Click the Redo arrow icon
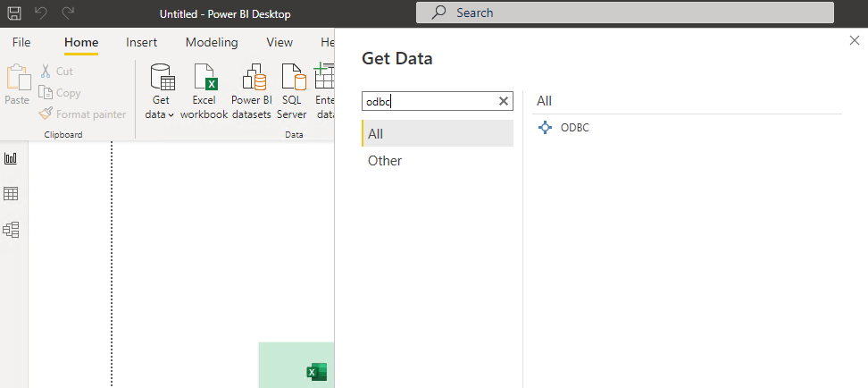Image resolution: width=868 pixels, height=388 pixels. click(69, 13)
